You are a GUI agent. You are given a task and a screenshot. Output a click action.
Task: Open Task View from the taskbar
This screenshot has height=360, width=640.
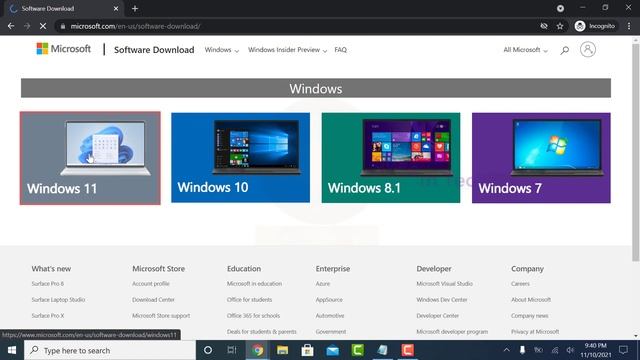[x=232, y=350]
